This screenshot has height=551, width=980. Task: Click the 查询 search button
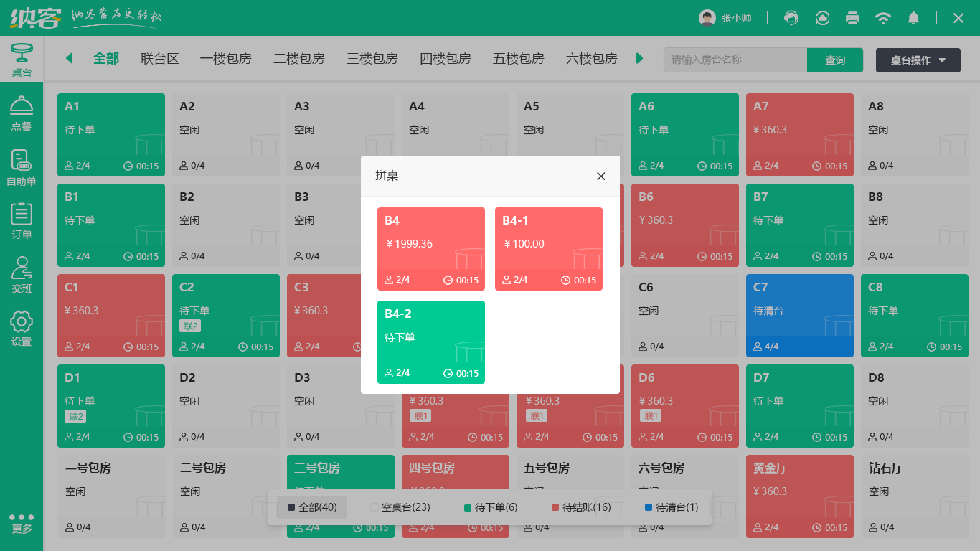[835, 60]
